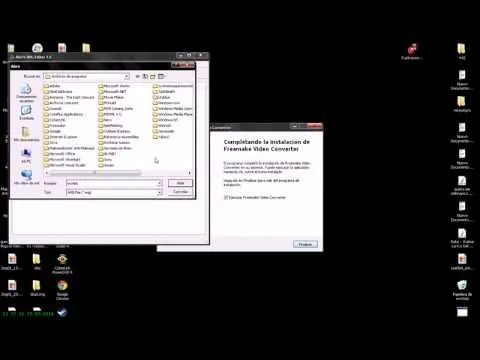Close the Freemake installer window
Image resolution: width=480 pixels, height=360 pixels.
coord(315,126)
